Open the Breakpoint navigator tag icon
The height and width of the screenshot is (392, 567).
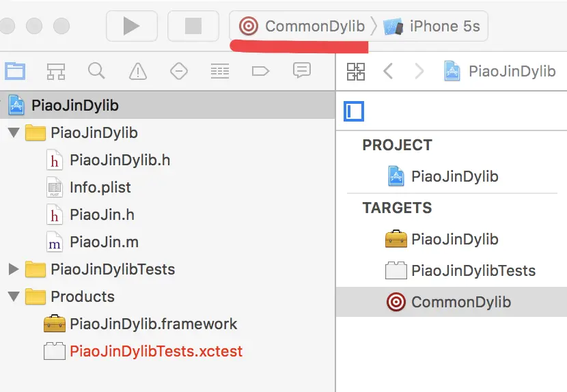260,71
